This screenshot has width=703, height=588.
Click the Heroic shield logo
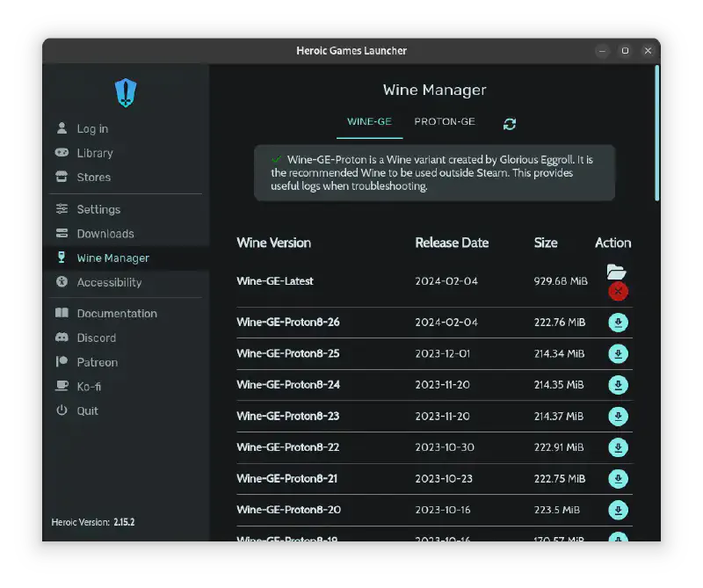click(x=126, y=92)
